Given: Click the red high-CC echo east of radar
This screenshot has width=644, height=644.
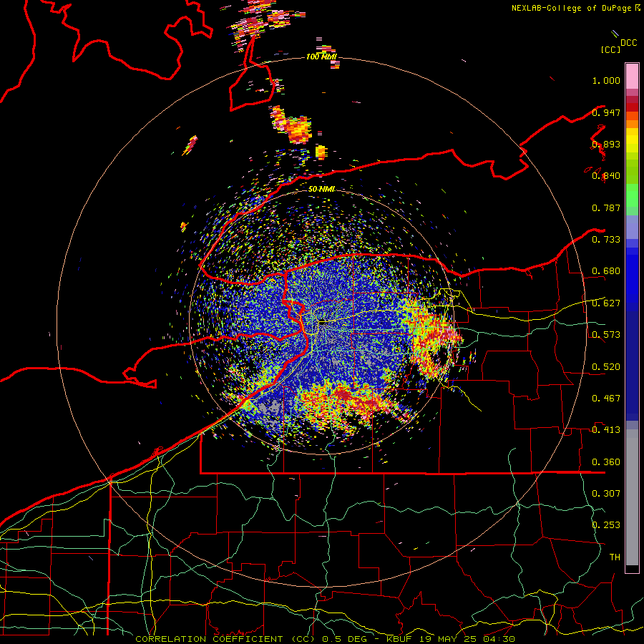Looking at the screenshot, I should (435, 338).
